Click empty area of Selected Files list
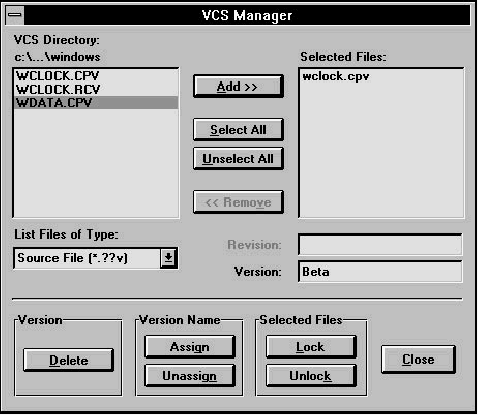Screen dimensions: 478x415 [381, 150]
